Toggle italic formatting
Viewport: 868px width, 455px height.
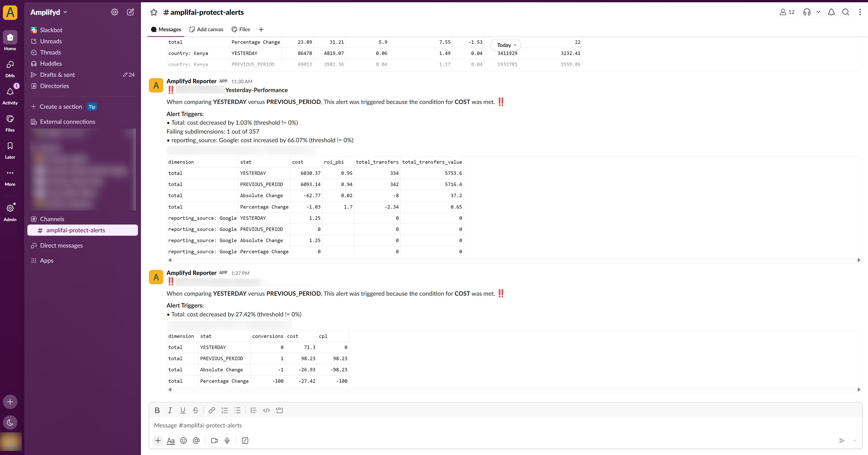pos(170,410)
